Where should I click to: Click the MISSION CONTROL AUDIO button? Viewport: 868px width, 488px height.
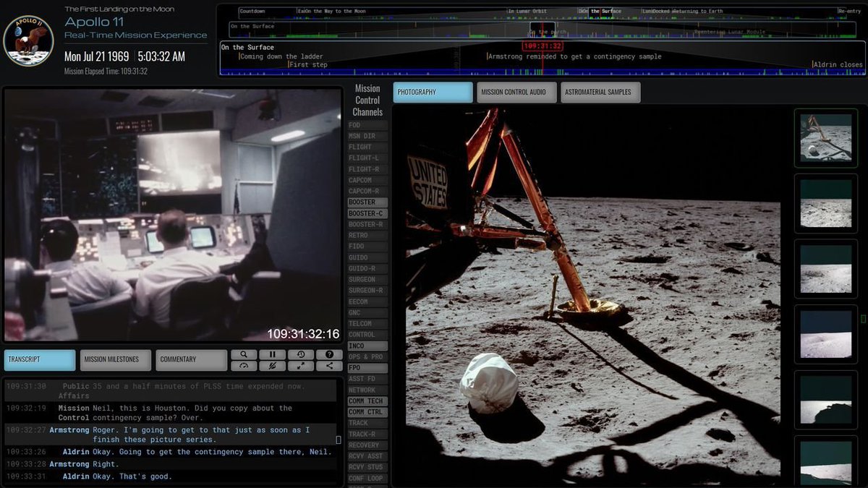click(516, 92)
